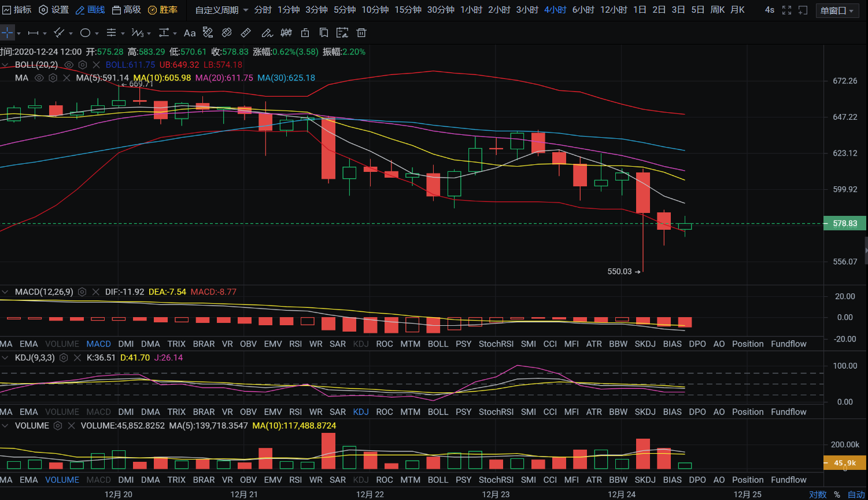
Task: Enter fullscreen chart mode
Action: [x=786, y=10]
